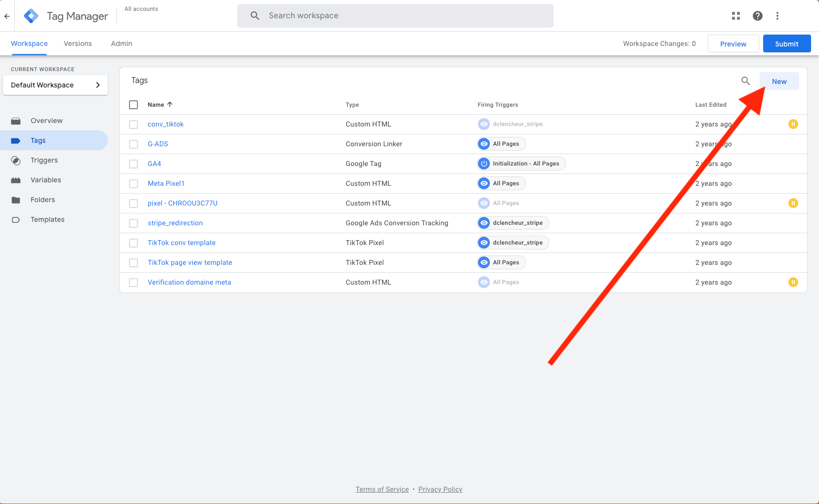This screenshot has height=504, width=819.
Task: Click the Name sort arrow icon
Action: (170, 104)
